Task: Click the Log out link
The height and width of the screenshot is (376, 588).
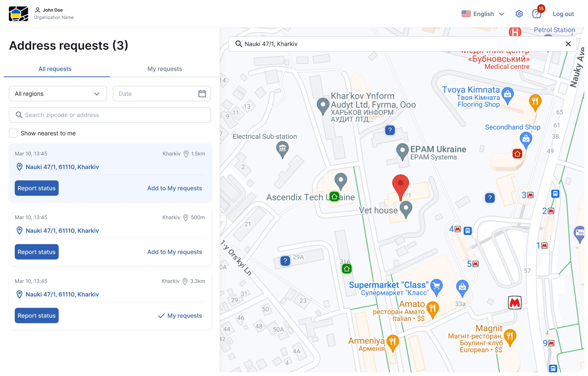Action: (563, 14)
